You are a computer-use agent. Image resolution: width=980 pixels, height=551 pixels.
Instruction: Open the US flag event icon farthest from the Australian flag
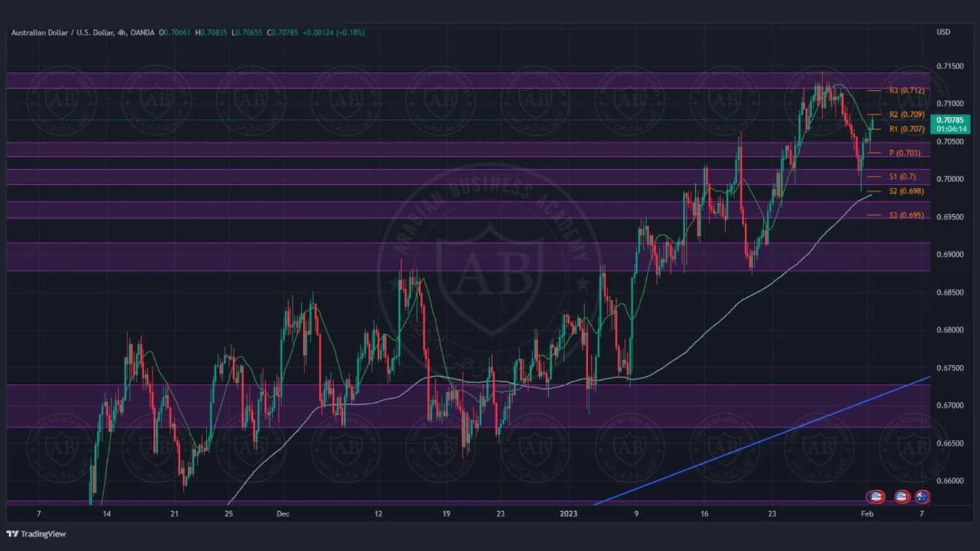(876, 497)
